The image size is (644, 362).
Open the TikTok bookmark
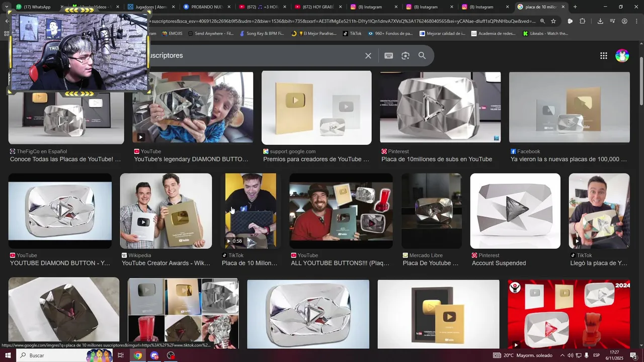tap(352, 34)
